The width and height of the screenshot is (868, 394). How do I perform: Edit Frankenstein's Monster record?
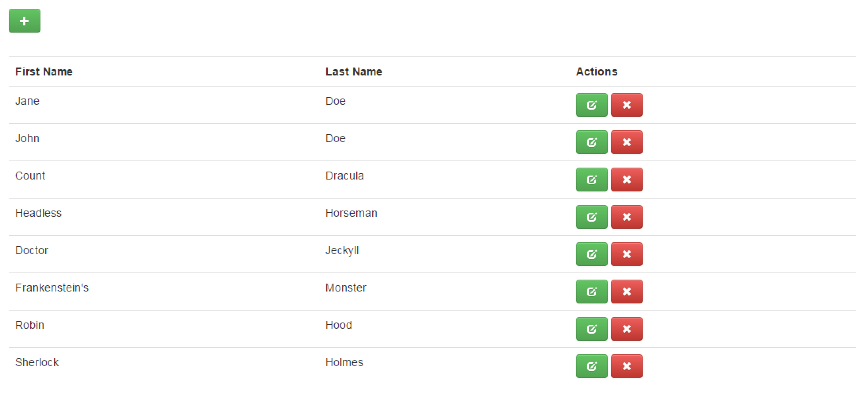click(591, 292)
